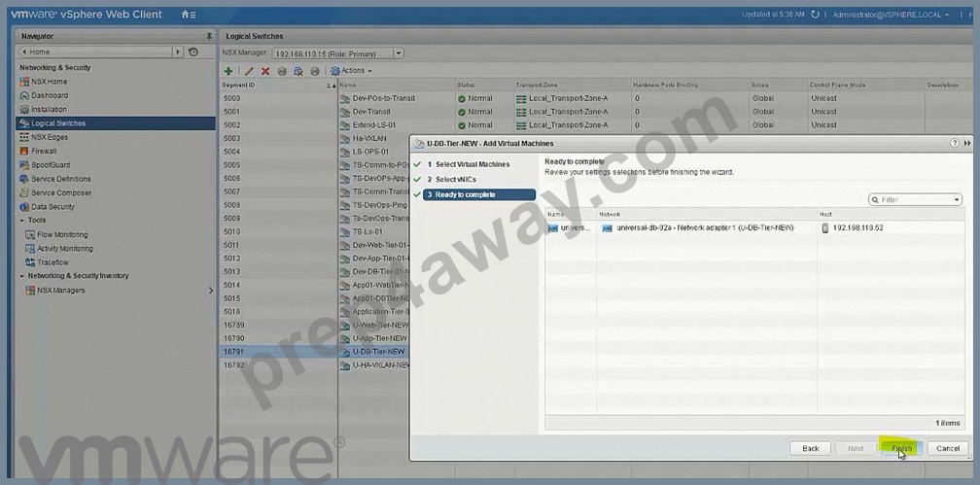This screenshot has height=485, width=980.
Task: Select the LS-OPS-01 logical switch
Action: click(x=370, y=152)
